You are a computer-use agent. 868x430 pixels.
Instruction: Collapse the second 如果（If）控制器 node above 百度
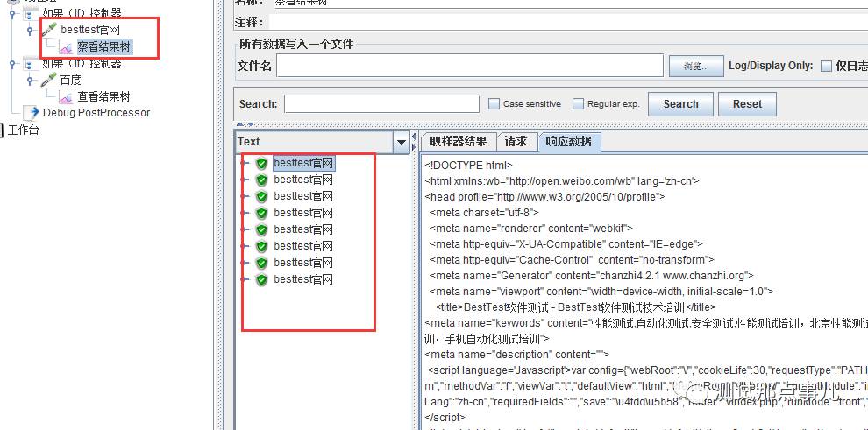(13, 65)
